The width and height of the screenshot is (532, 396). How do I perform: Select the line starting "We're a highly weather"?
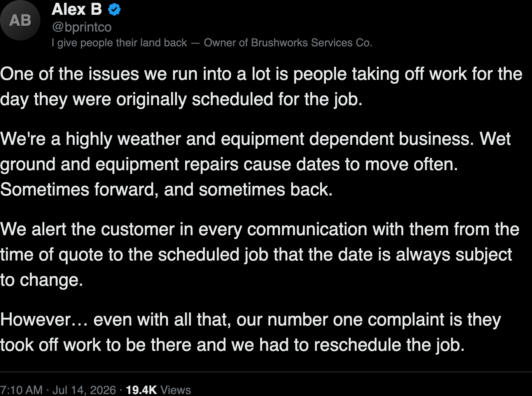click(255, 139)
